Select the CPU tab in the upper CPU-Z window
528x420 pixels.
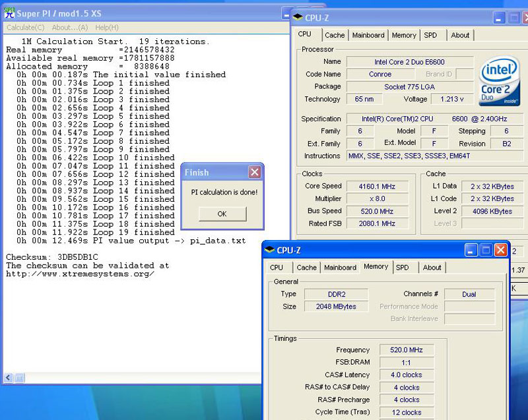point(305,34)
